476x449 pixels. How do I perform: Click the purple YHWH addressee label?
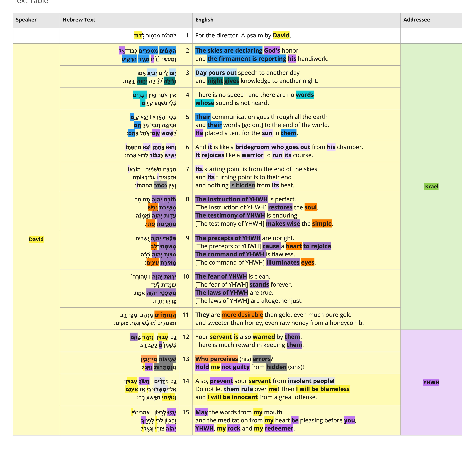pos(431,382)
